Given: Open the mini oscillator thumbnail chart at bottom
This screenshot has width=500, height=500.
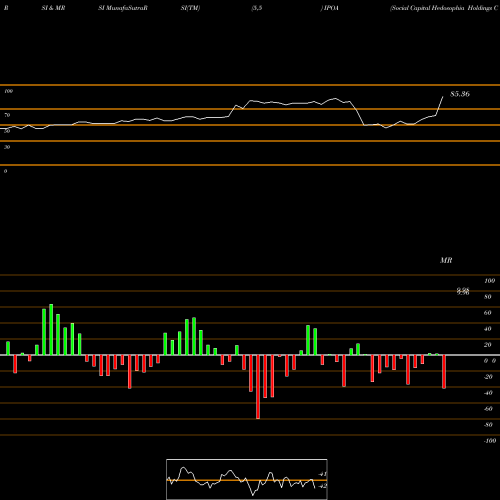Looking at the screenshot, I should pos(247,479).
